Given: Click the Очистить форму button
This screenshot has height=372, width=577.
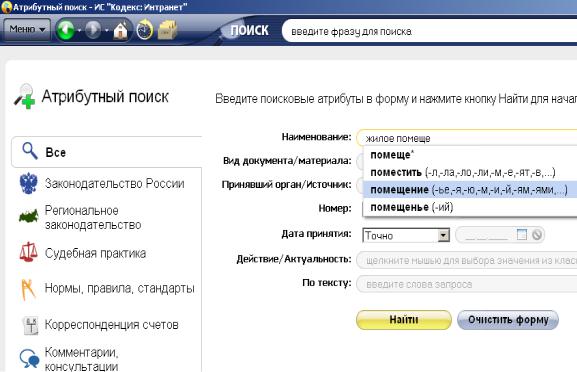Looking at the screenshot, I should (508, 319).
